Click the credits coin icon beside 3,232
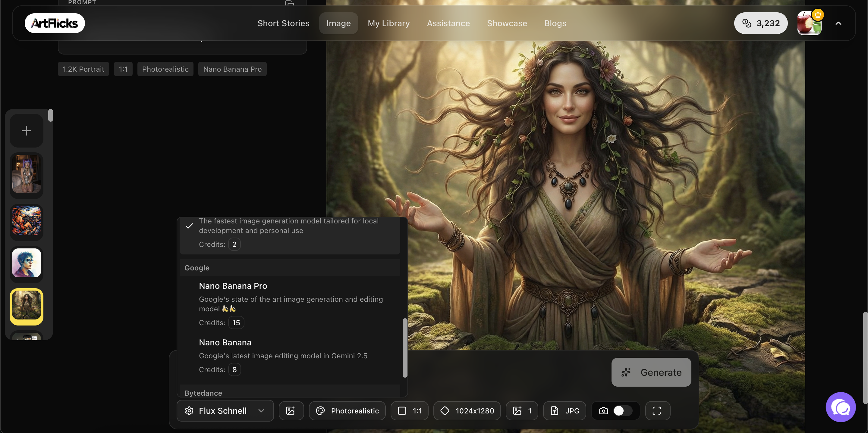868x433 pixels. [x=747, y=23]
